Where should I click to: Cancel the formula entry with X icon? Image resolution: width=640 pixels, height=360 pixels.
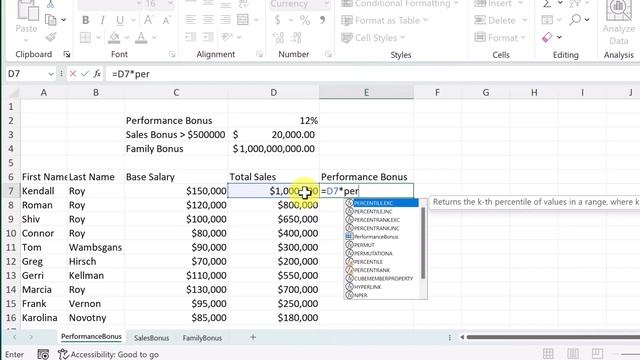73,74
